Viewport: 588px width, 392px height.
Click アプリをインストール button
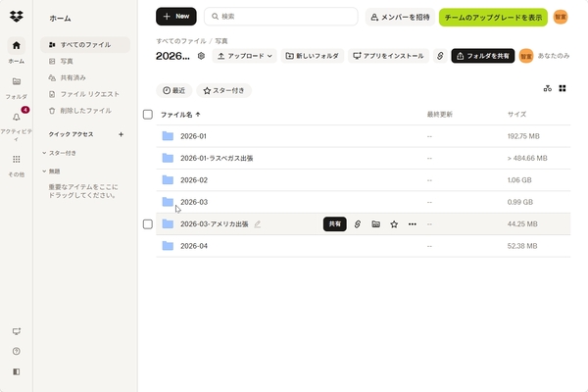tap(388, 56)
